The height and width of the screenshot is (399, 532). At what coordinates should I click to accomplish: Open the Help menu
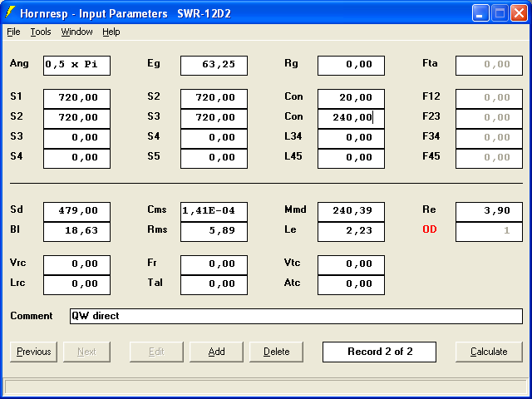click(111, 32)
